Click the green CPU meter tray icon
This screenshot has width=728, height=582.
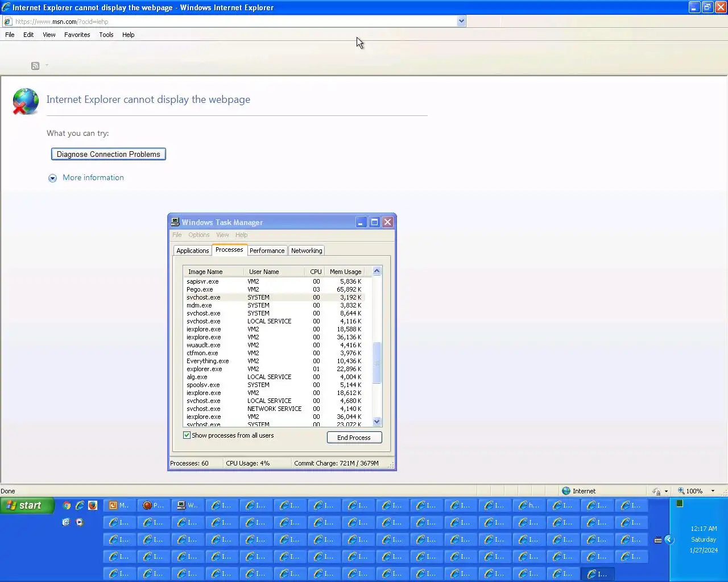(679, 504)
